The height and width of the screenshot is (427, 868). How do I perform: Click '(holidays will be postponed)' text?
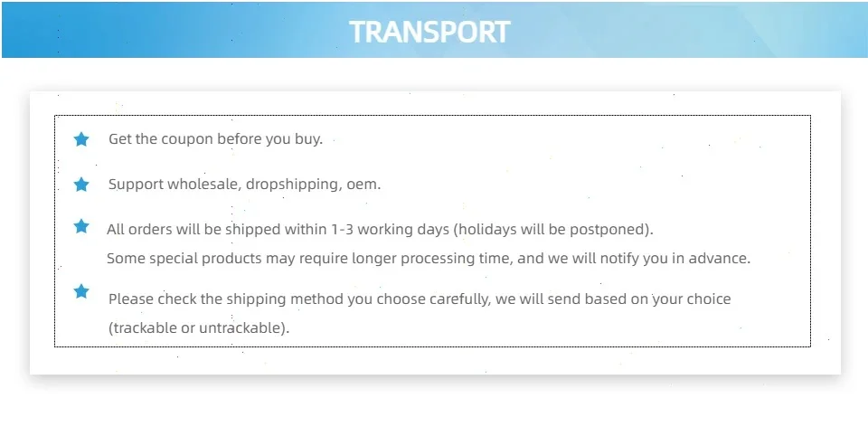pos(553,229)
